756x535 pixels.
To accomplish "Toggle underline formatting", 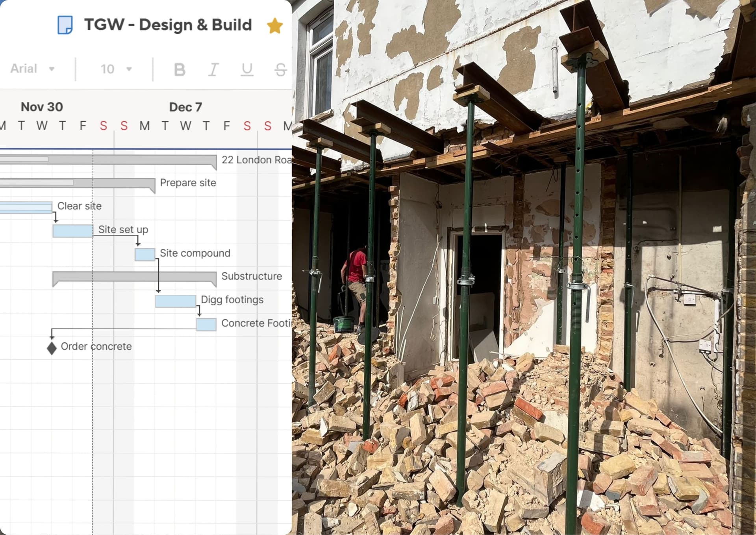I will coord(247,70).
